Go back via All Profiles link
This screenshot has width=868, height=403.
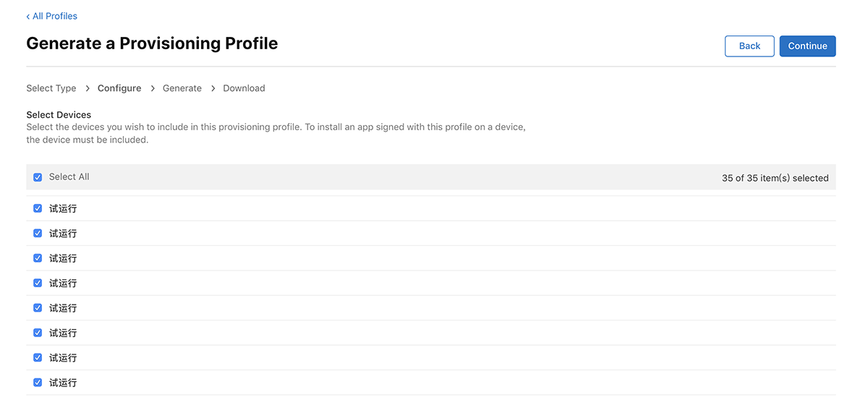tap(51, 16)
